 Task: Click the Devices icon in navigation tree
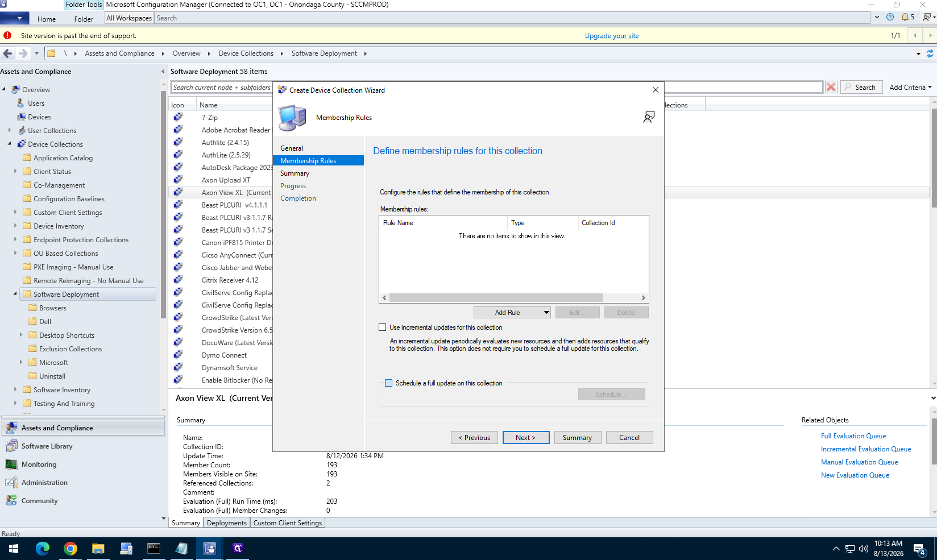(x=22, y=117)
